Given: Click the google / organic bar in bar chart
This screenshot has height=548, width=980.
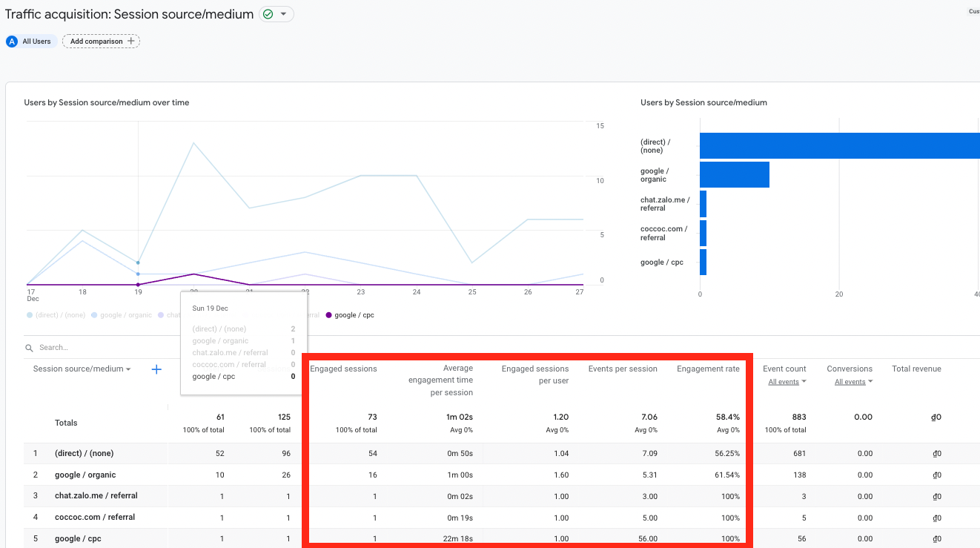Looking at the screenshot, I should coord(734,175).
